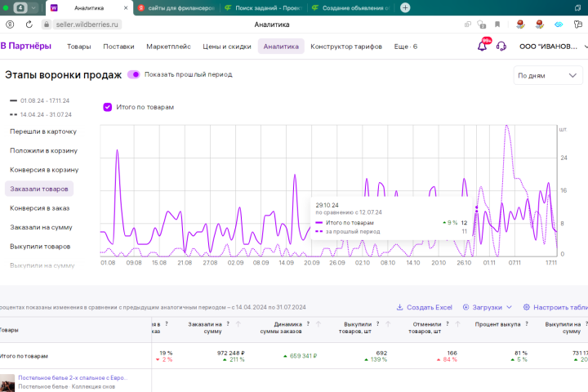Click the Итого по товарам table row label
Viewport: 588px width, 392px height.
point(24,356)
